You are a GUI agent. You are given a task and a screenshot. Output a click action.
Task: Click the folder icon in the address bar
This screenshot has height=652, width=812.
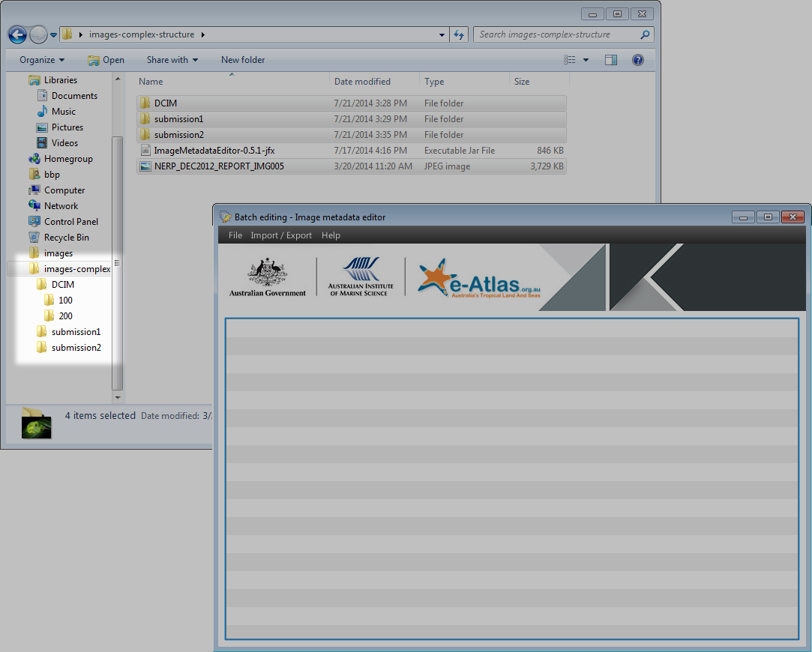pos(67,34)
